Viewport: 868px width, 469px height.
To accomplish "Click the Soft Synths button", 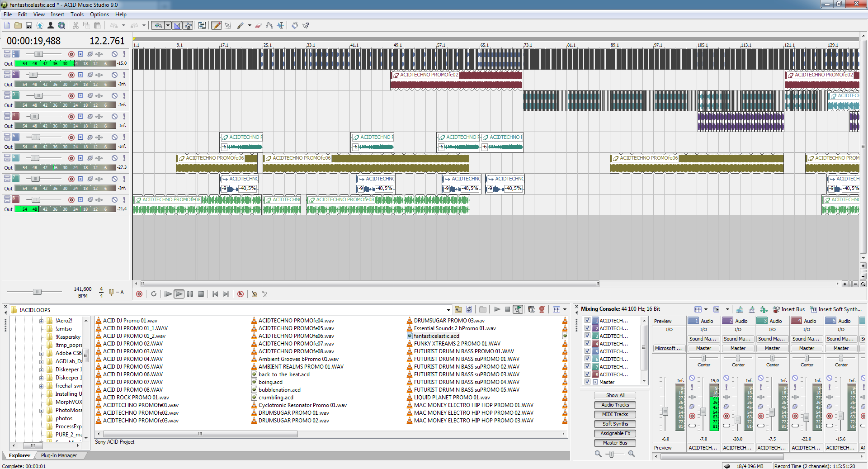I will [x=615, y=424].
